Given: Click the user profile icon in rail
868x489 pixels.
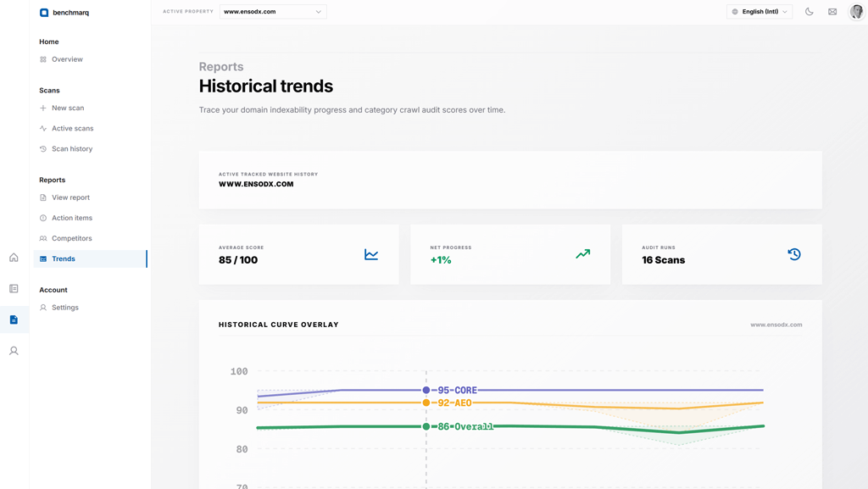Looking at the screenshot, I should click(14, 351).
